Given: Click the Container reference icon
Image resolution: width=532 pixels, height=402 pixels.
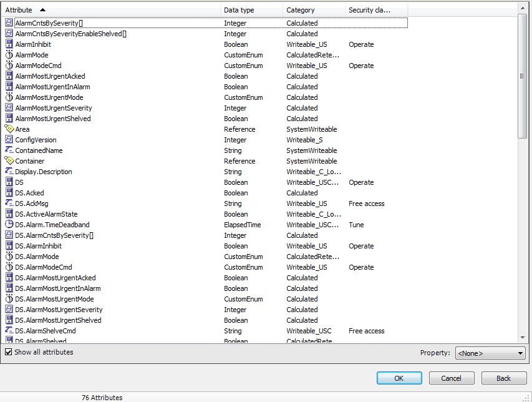Looking at the screenshot, I should tap(9, 161).
